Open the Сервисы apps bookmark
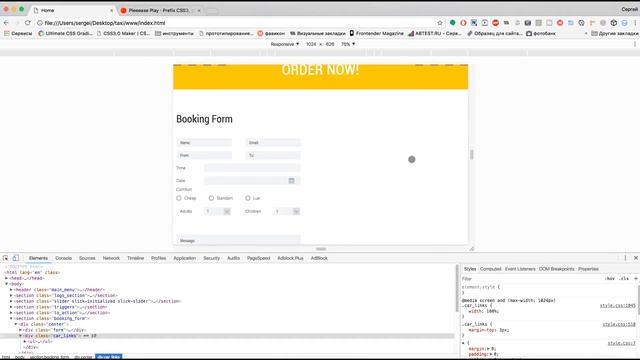The width and height of the screenshot is (640, 360). coord(18,33)
